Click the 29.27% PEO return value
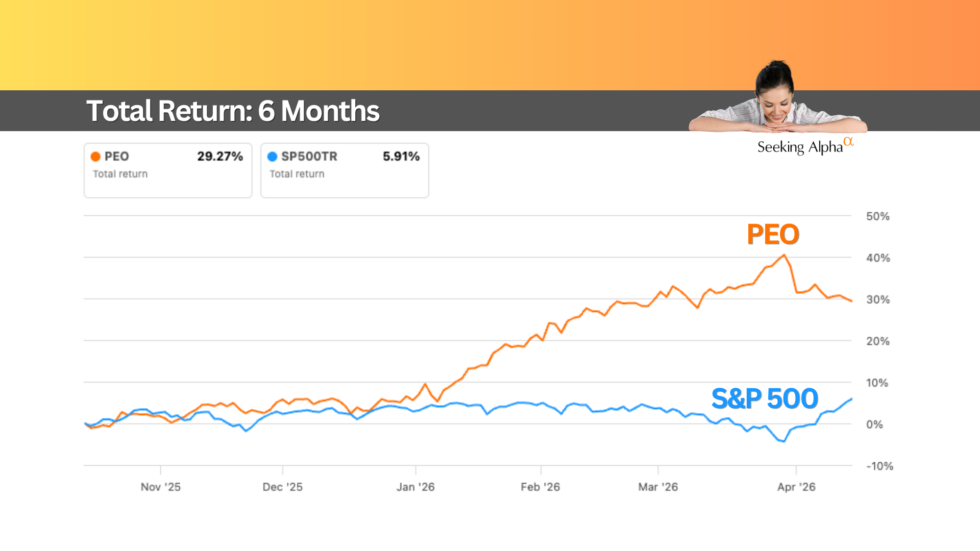 pyautogui.click(x=220, y=157)
